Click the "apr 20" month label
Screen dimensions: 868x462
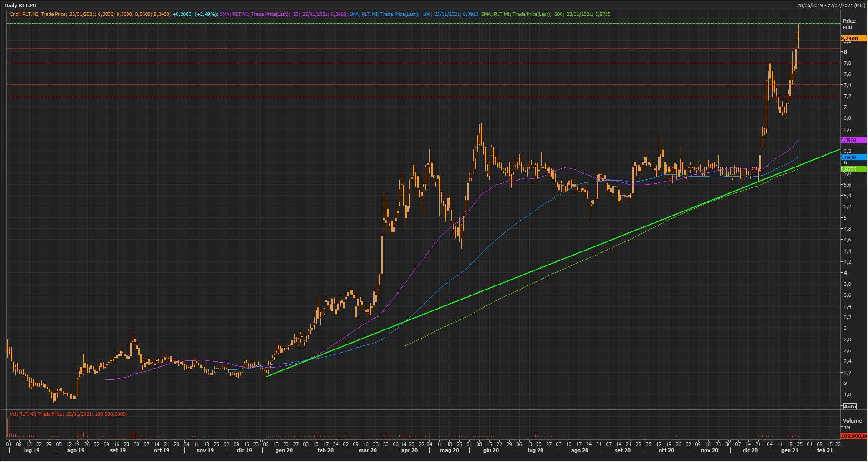[x=409, y=450]
